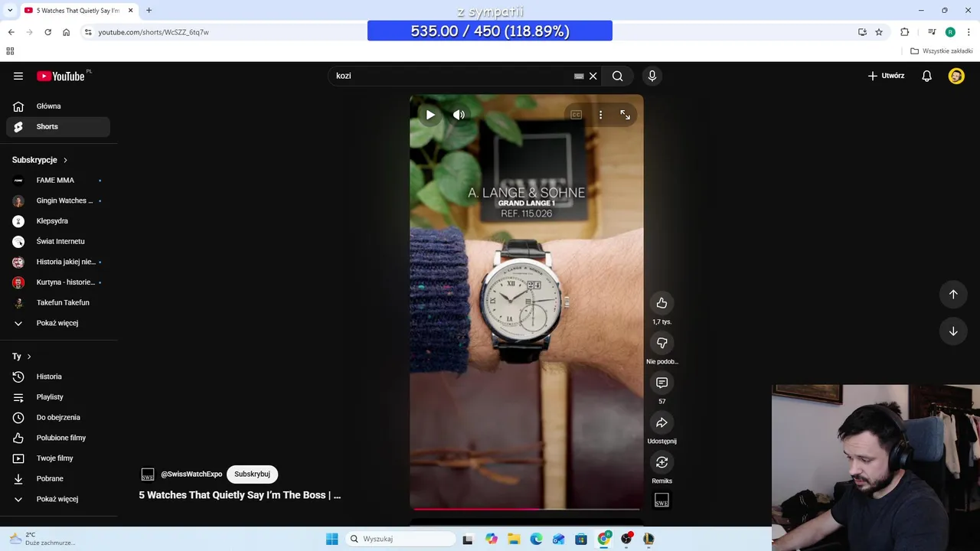Screen dimensions: 980x551
Task: Open File Explorer from the taskbar
Action: click(514, 539)
